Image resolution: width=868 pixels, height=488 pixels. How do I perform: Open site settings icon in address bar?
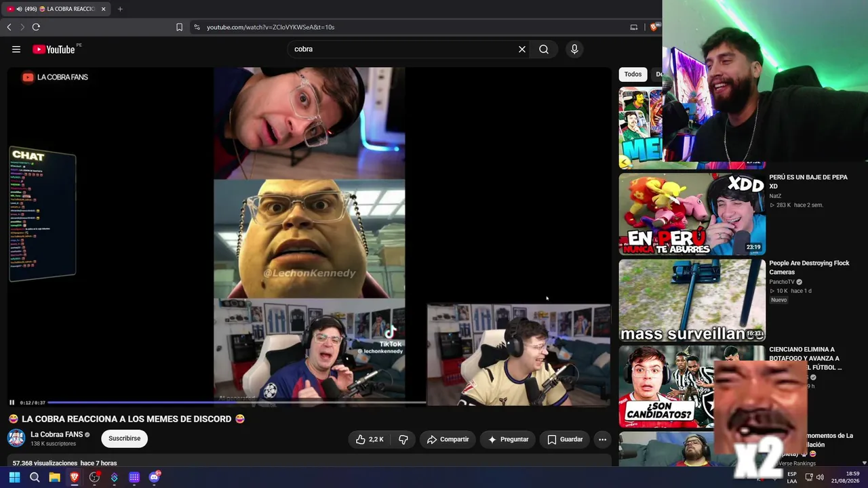pos(197,27)
